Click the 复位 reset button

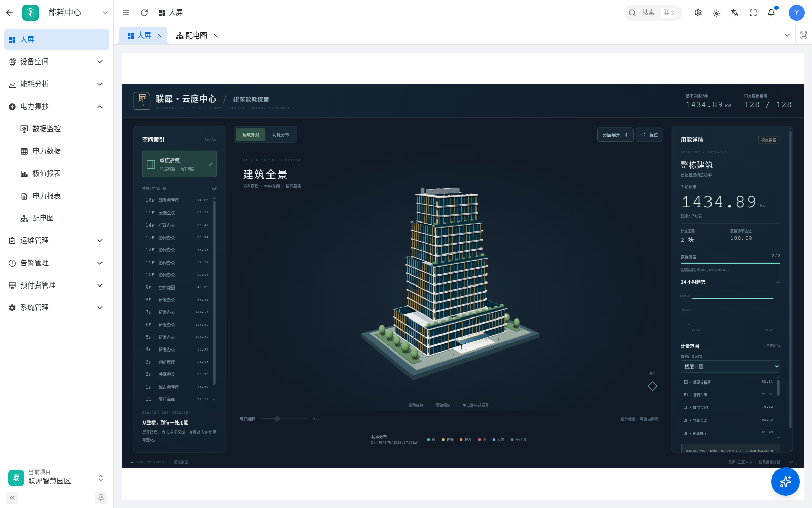point(650,135)
